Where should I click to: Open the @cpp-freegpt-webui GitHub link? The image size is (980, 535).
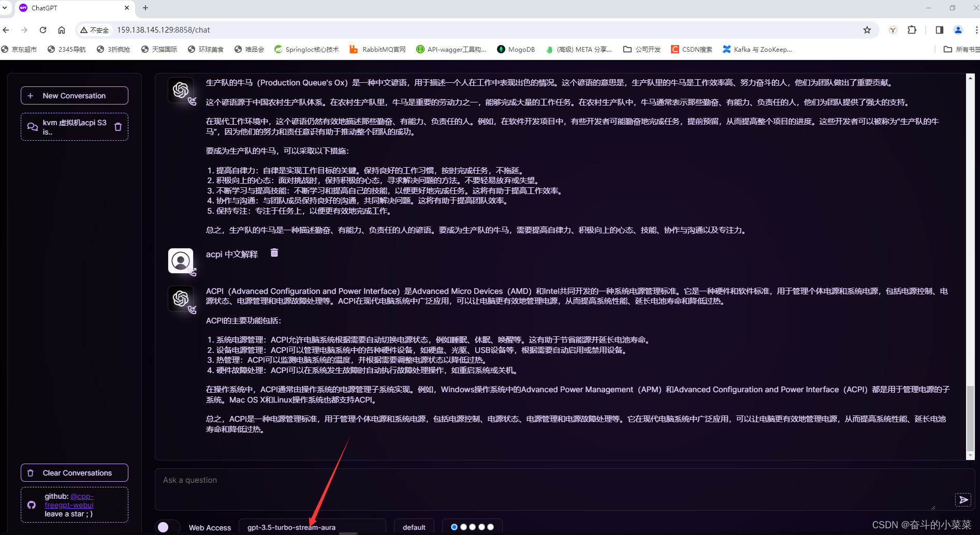[x=68, y=500]
